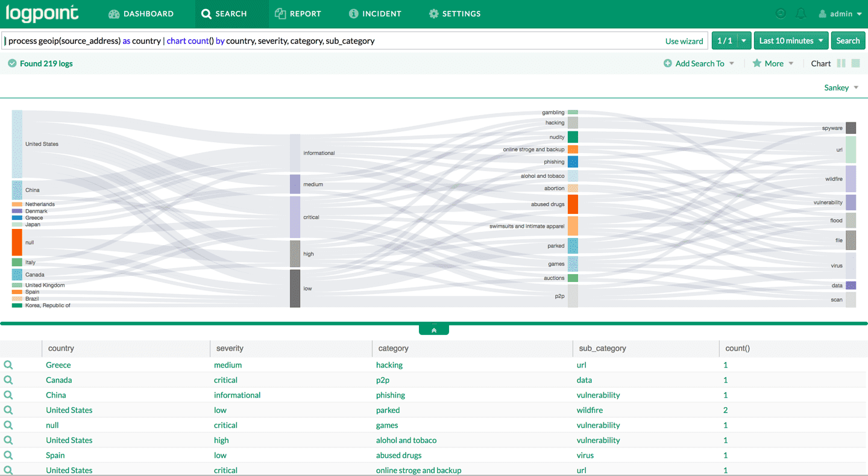The height and width of the screenshot is (476, 868).
Task: Open the Report tab
Action: [x=298, y=14]
